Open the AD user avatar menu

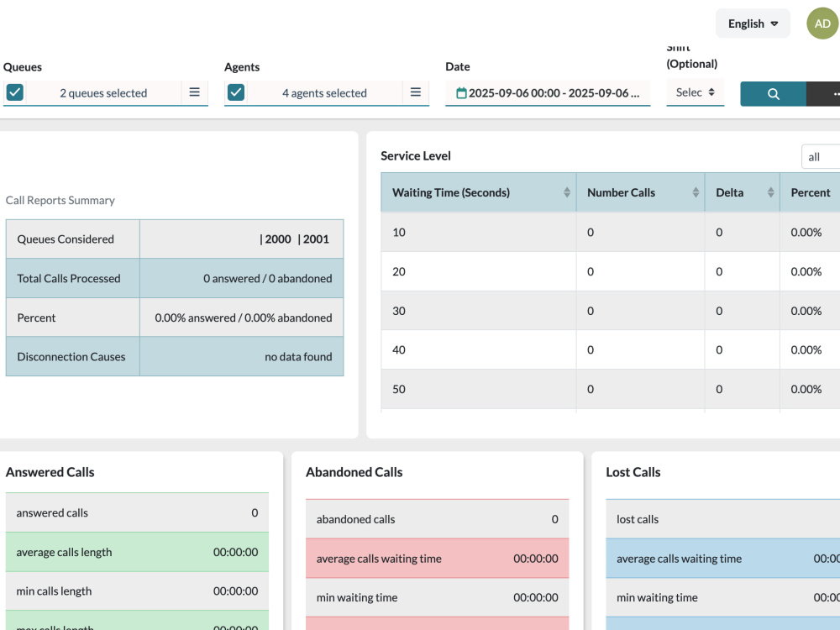pyautogui.click(x=822, y=24)
